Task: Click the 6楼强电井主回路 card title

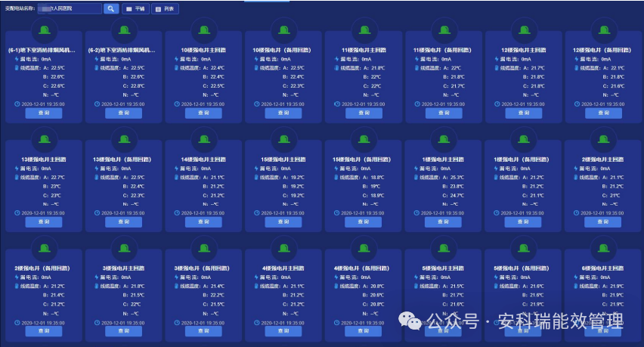Action: click(603, 268)
